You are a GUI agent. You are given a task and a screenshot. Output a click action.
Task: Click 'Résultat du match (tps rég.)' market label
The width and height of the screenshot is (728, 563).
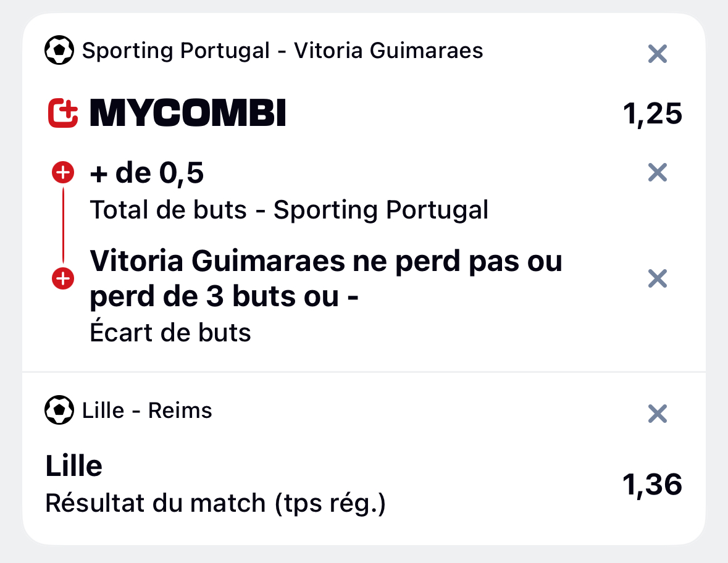215,504
